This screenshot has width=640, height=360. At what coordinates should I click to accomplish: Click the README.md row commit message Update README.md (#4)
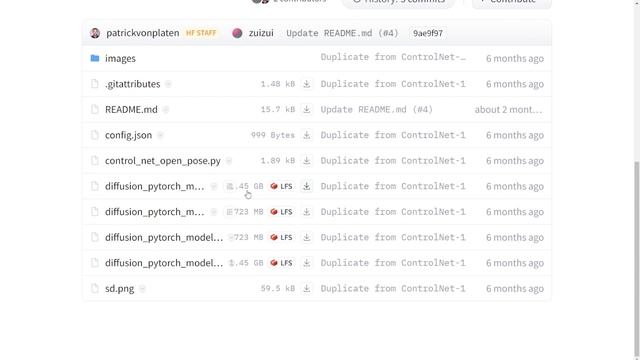pyautogui.click(x=376, y=109)
